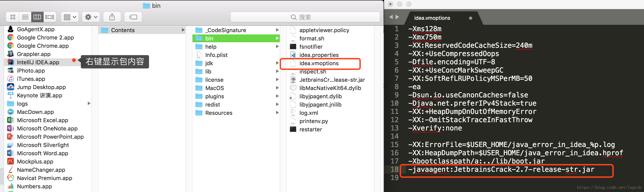Select Google Chrome.app icon
This screenshot has height=192, width=644.
tap(11, 46)
